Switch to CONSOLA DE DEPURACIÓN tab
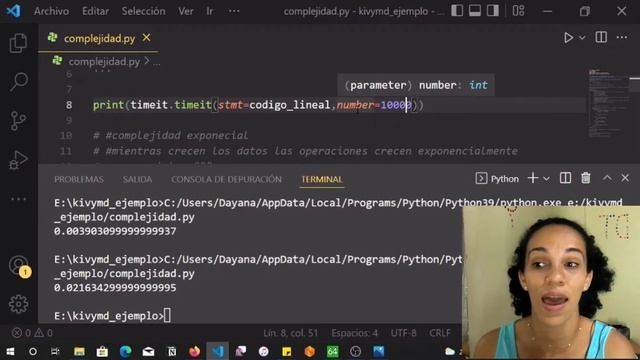Image resolution: width=640 pixels, height=360 pixels. click(x=226, y=179)
